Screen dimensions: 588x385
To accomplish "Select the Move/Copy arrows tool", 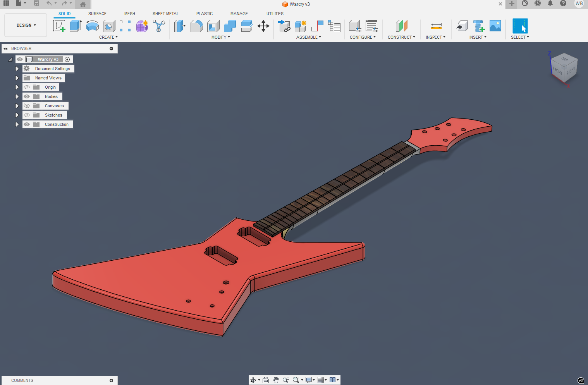I will tap(263, 26).
